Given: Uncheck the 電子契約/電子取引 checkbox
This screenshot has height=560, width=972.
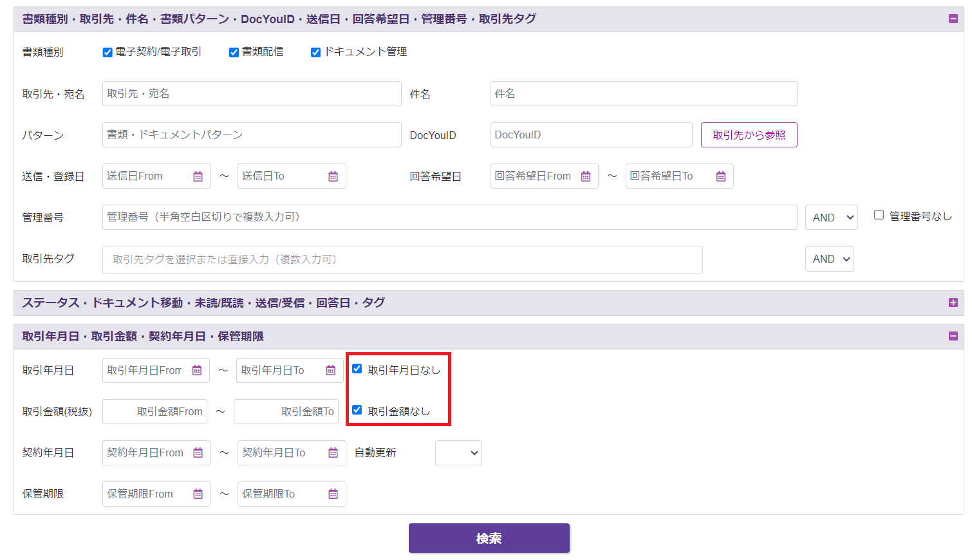Looking at the screenshot, I should (107, 53).
